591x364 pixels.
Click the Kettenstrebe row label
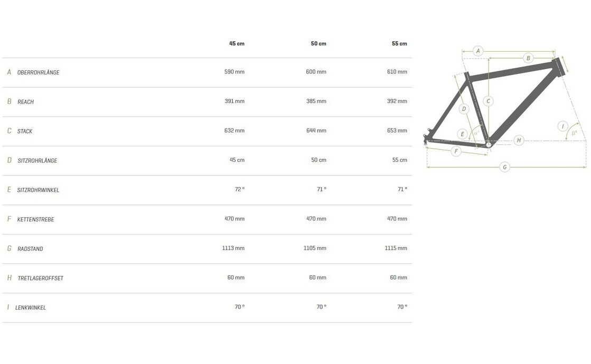[35, 219]
